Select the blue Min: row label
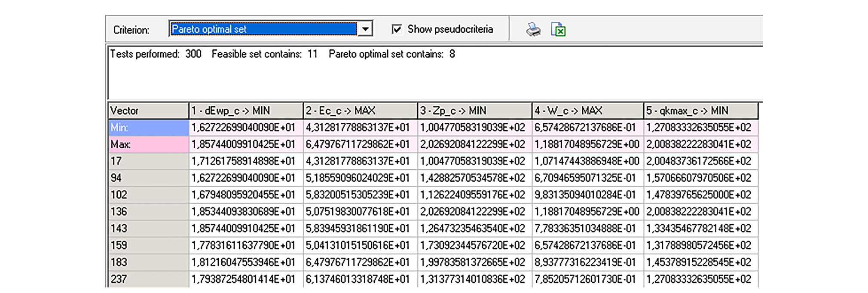The width and height of the screenshot is (868, 293). point(148,128)
